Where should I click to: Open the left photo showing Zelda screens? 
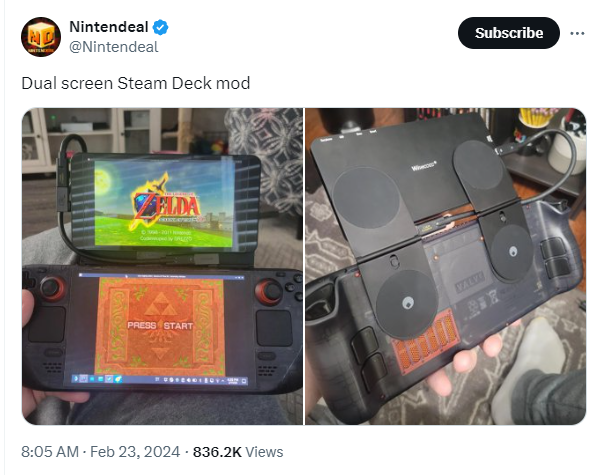coord(162,266)
